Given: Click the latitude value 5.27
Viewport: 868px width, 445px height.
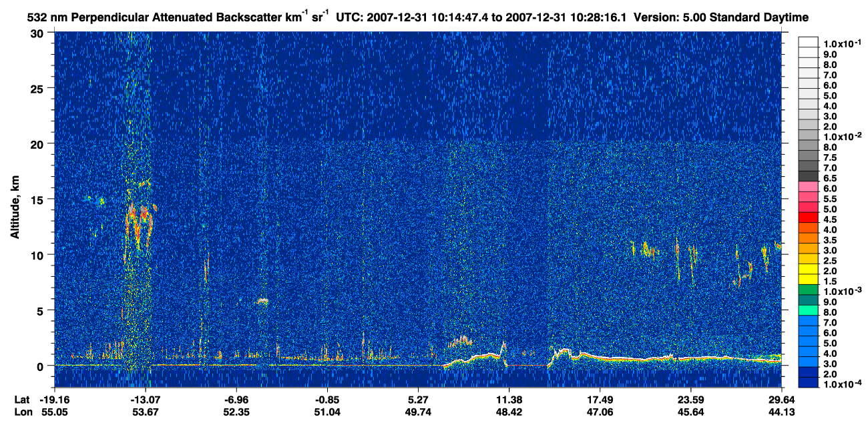Looking at the screenshot, I should pos(418,400).
